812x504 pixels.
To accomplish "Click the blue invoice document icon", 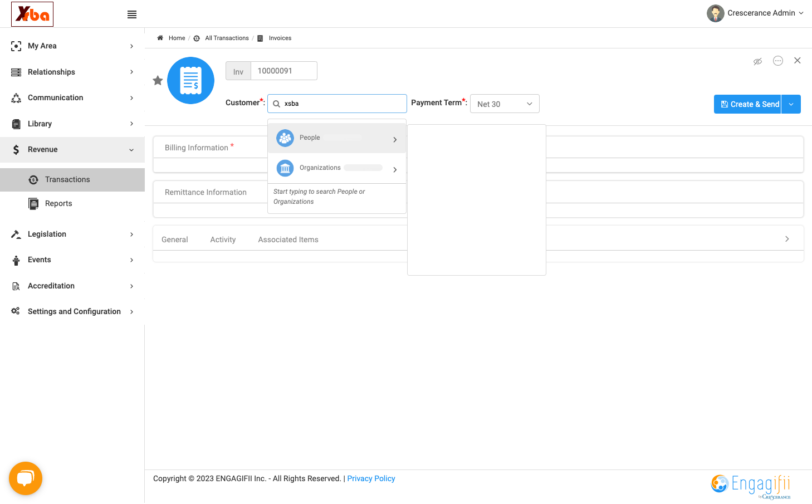I will click(191, 81).
